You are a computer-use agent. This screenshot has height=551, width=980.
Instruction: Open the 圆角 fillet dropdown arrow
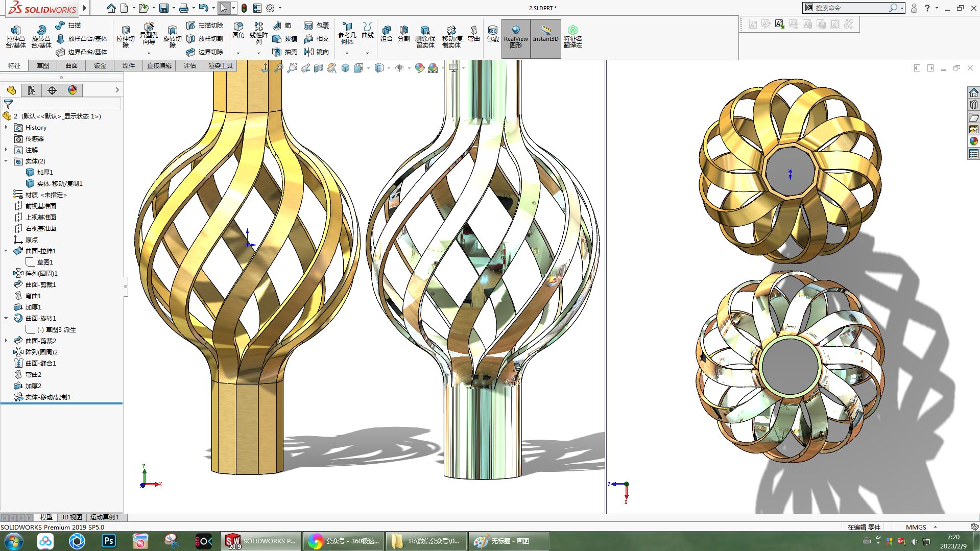pos(238,53)
